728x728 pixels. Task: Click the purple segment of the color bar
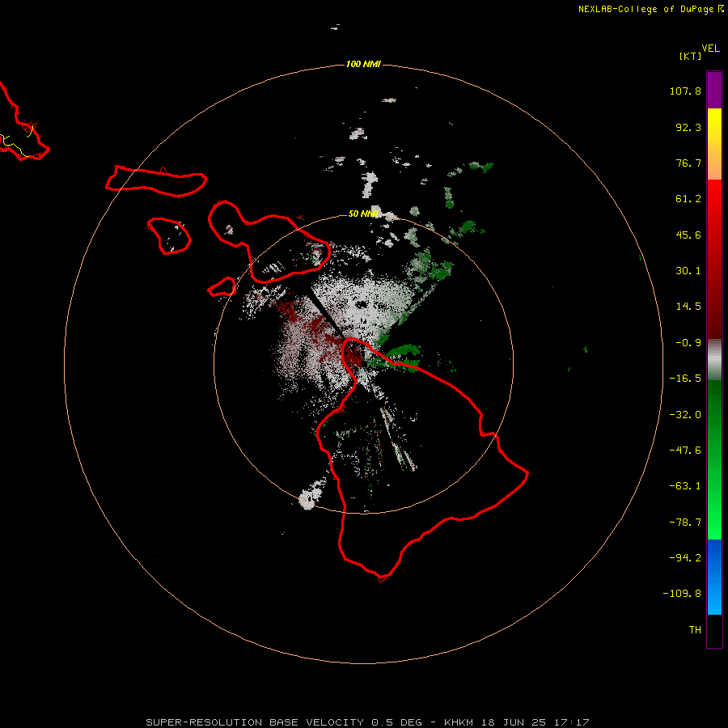714,90
